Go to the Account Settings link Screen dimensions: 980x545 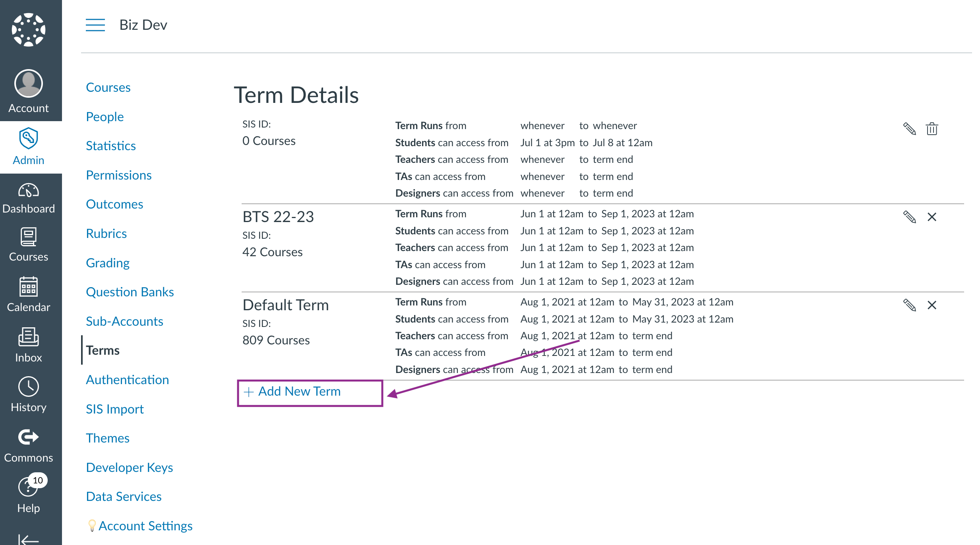145,526
